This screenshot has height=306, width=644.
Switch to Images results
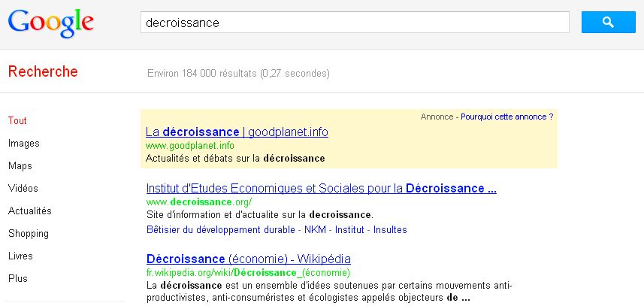(24, 144)
